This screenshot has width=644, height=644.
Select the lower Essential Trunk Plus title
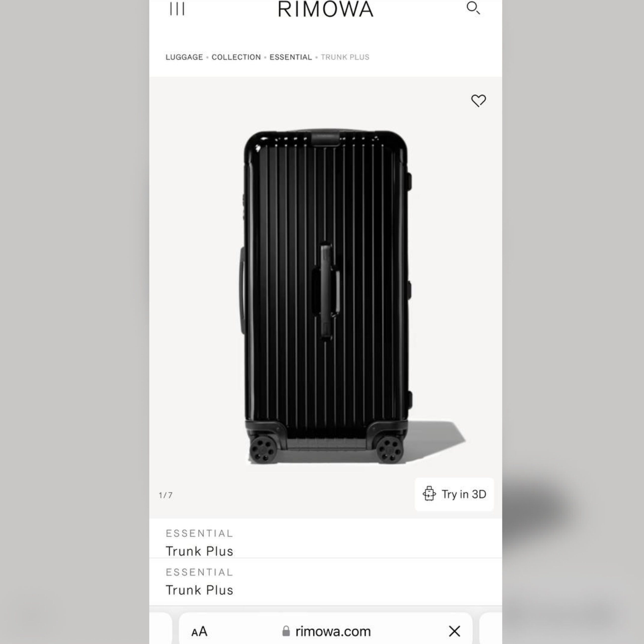pos(199,581)
